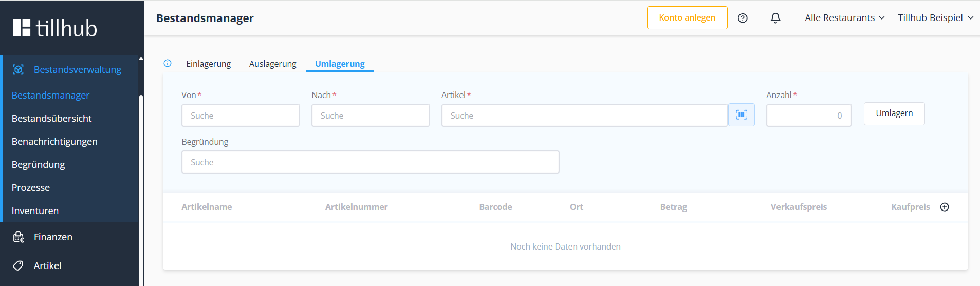This screenshot has width=980, height=286.
Task: Switch to the Auslagerung tab
Action: tap(272, 64)
